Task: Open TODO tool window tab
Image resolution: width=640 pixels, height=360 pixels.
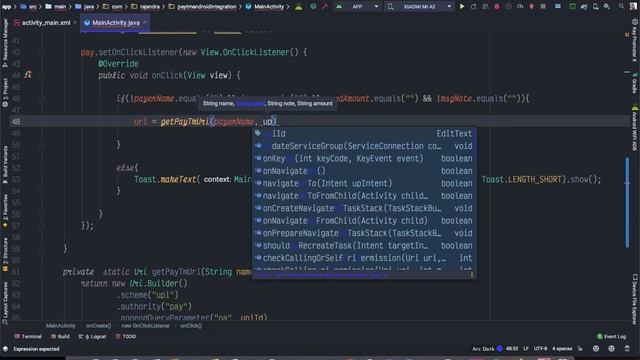Action: (x=126, y=337)
